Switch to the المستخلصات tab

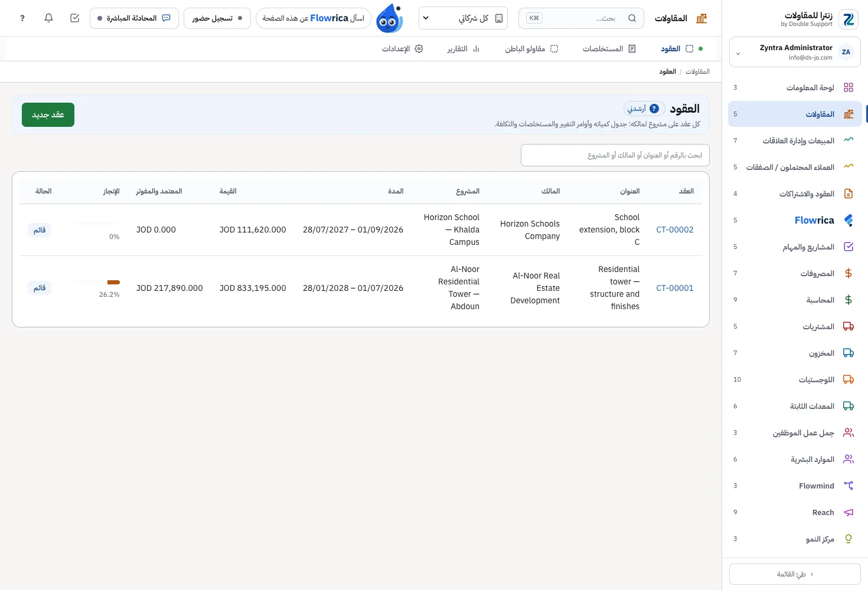pyautogui.click(x=609, y=49)
